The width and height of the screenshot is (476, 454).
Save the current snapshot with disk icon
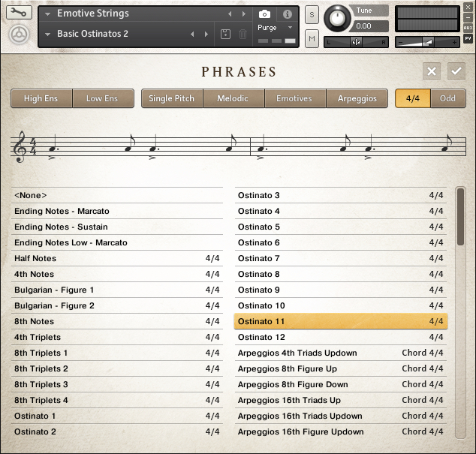tap(225, 34)
